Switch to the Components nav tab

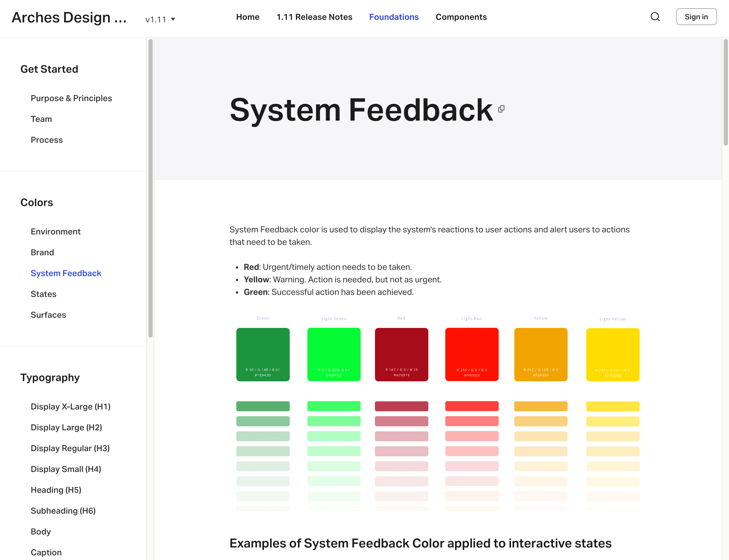coord(461,17)
